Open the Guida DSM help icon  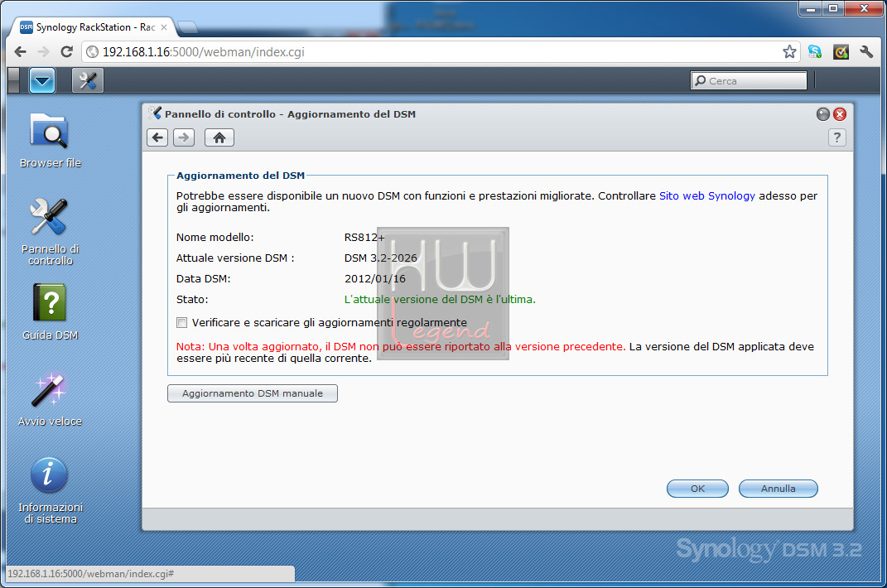[50, 312]
